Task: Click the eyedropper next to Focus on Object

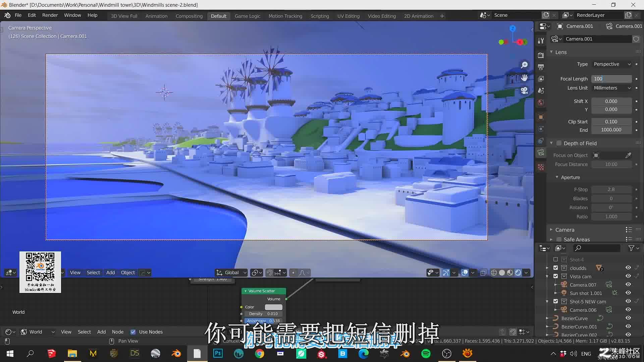Action: (628, 155)
